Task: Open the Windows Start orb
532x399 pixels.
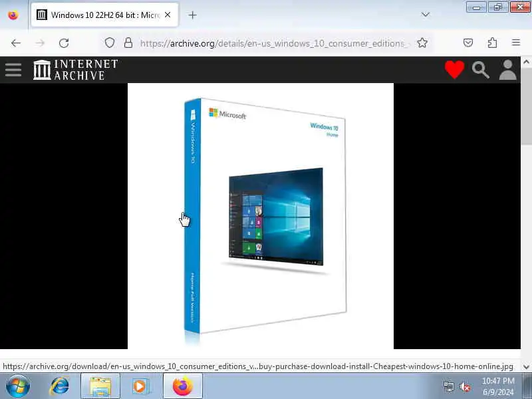Action: coord(18,386)
